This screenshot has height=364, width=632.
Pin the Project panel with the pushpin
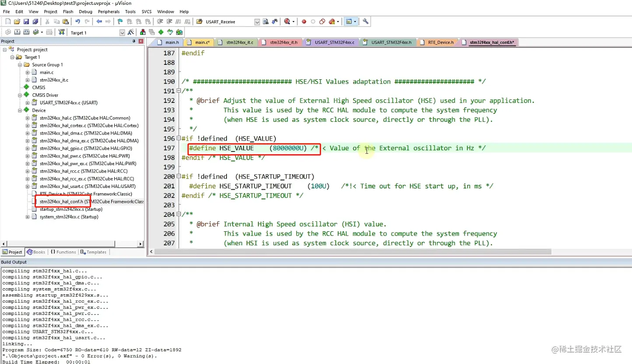pos(134,41)
